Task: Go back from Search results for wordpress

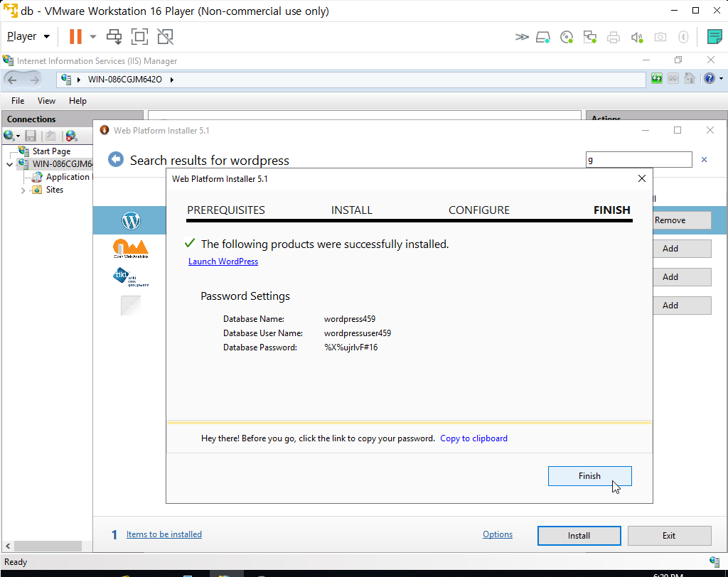Action: click(x=116, y=159)
